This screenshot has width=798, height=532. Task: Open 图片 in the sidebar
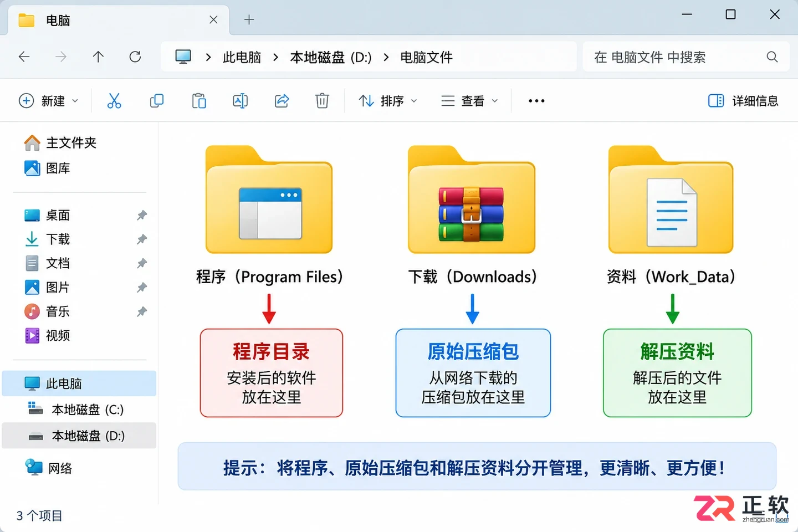click(x=47, y=287)
